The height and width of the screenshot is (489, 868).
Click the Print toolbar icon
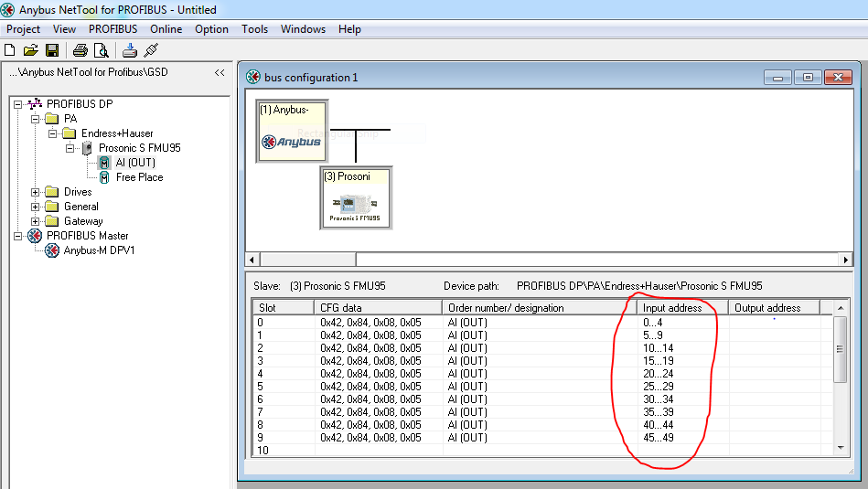pos(80,50)
